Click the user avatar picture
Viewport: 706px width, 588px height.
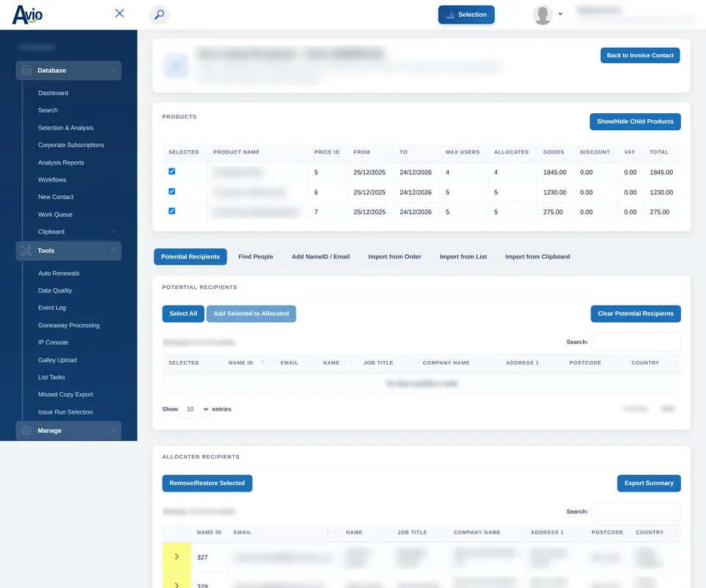[542, 15]
